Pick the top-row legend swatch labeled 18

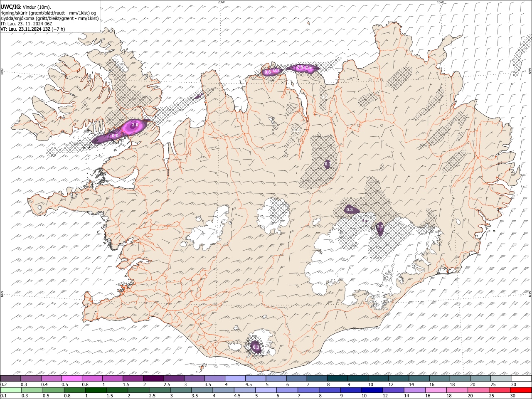coord(460,379)
